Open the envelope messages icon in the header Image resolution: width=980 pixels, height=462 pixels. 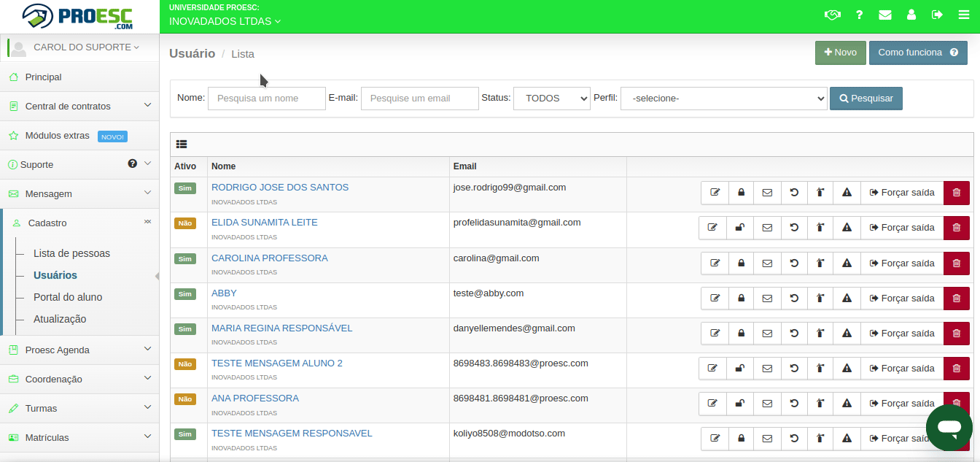coord(884,15)
